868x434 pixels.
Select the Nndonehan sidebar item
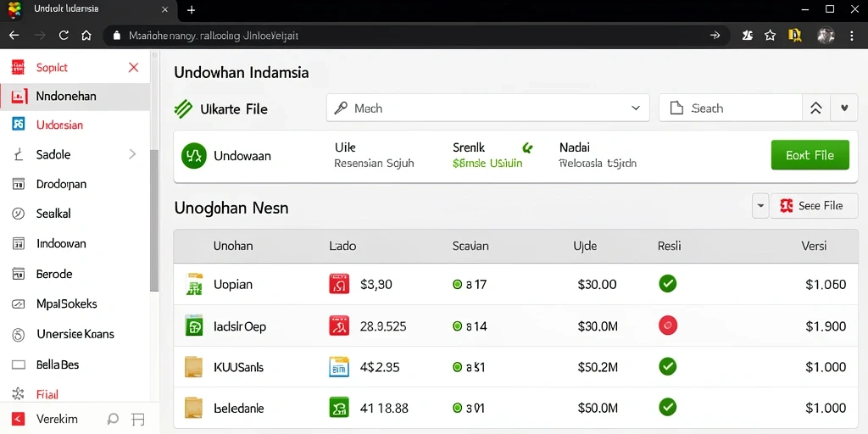[x=75, y=97]
